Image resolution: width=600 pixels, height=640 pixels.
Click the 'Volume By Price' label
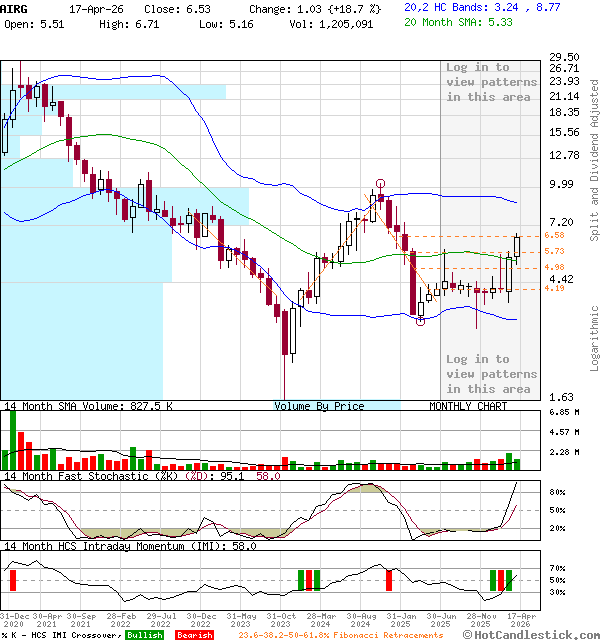pyautogui.click(x=319, y=406)
